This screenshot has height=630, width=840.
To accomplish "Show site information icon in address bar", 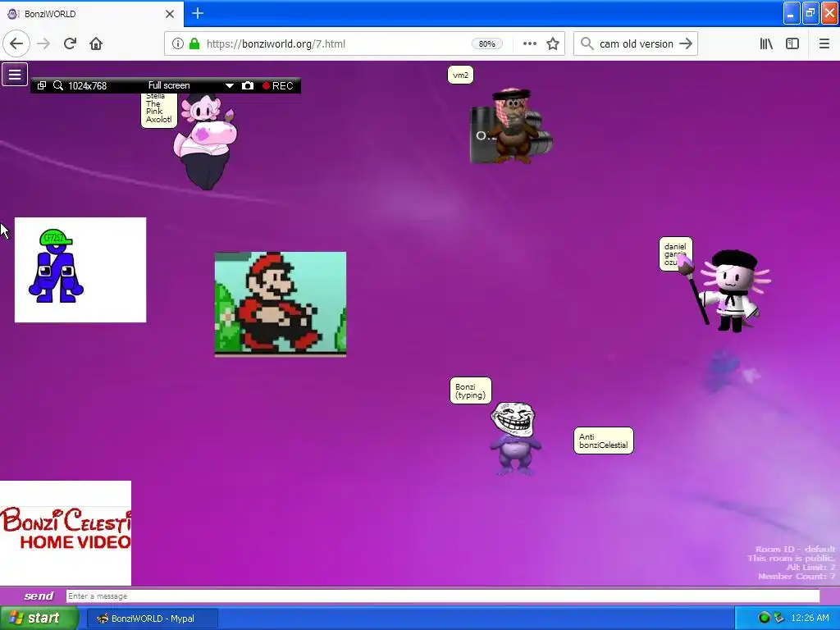I will (178, 44).
